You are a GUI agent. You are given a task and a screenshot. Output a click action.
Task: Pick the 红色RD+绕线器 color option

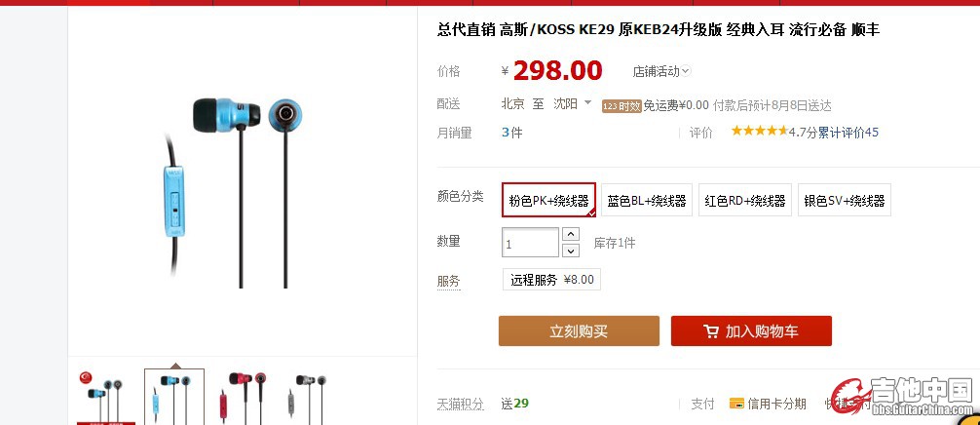click(x=745, y=200)
